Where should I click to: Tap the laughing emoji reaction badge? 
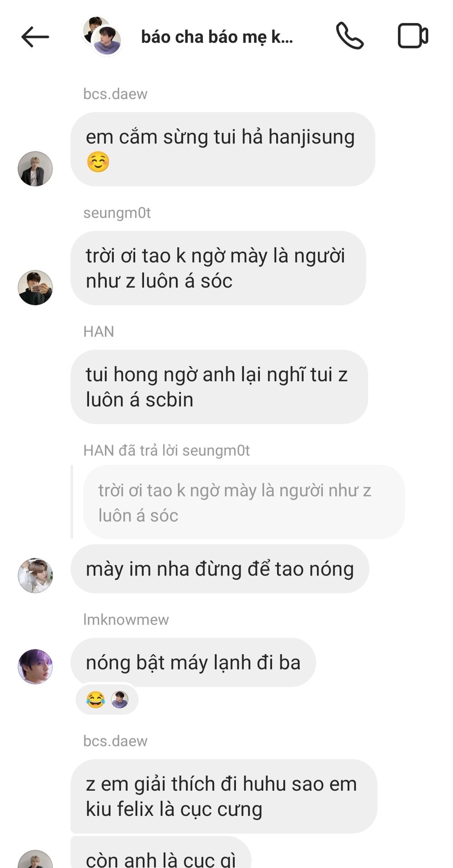[95, 699]
